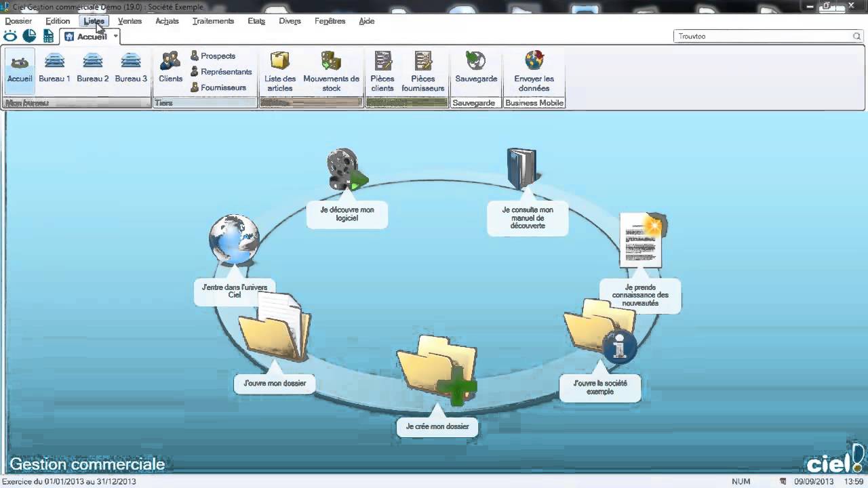This screenshot has height=488, width=868.
Task: Launch the Sauvegarde backup tool
Action: (x=476, y=68)
